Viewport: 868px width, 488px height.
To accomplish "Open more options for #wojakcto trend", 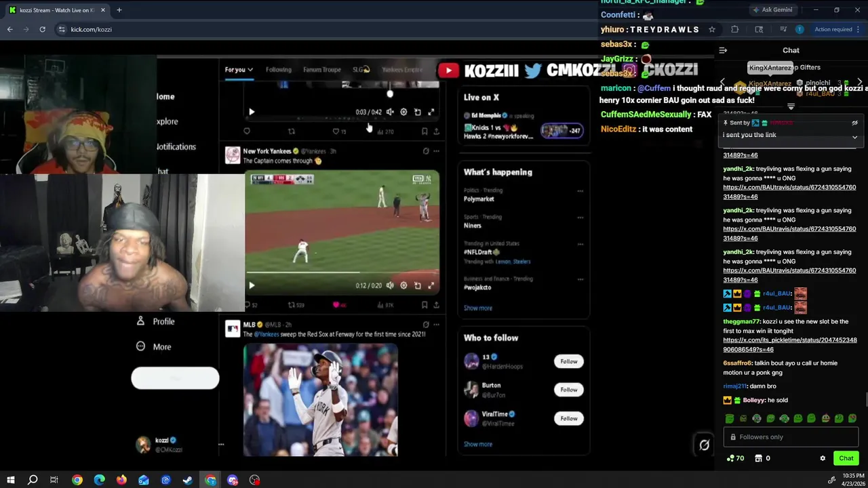I will pos(580,279).
